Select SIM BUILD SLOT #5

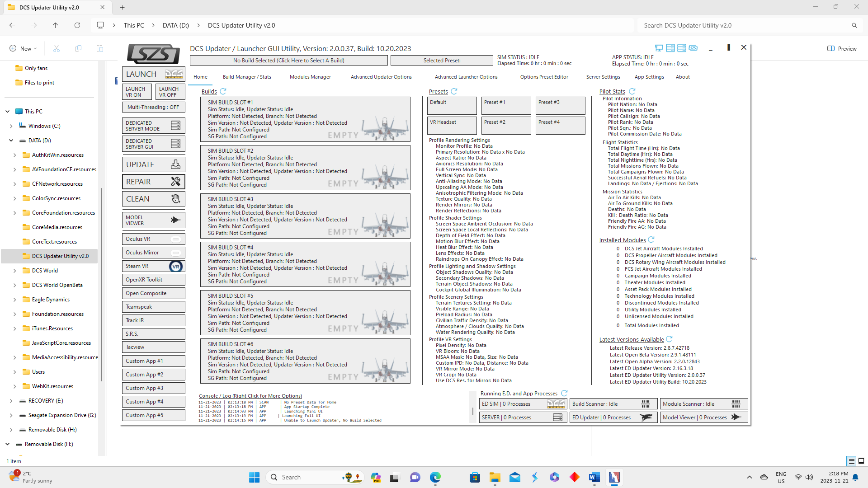pyautogui.click(x=305, y=313)
